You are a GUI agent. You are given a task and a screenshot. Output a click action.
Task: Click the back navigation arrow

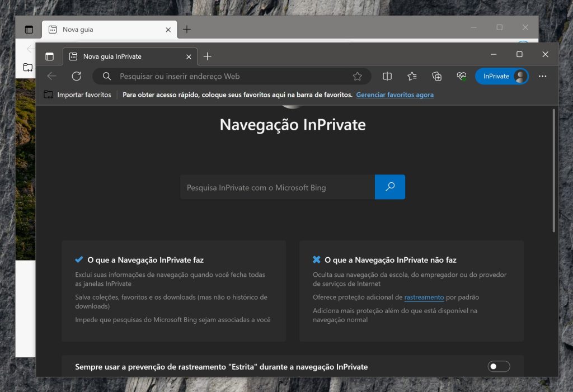click(x=51, y=76)
